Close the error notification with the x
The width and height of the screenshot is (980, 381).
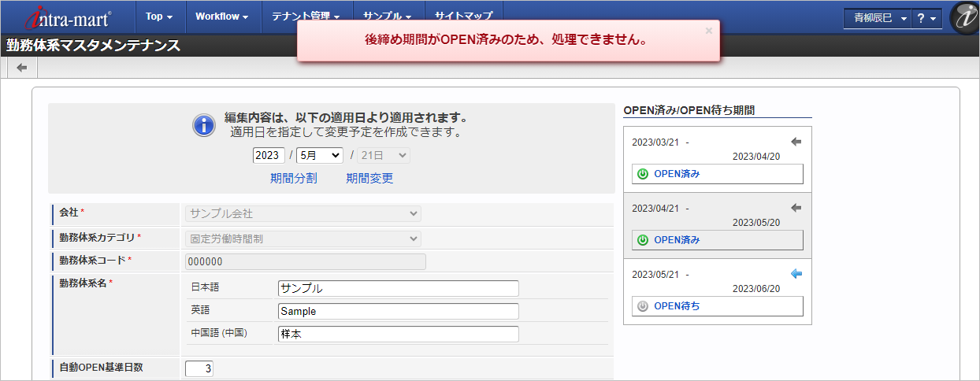click(x=708, y=31)
